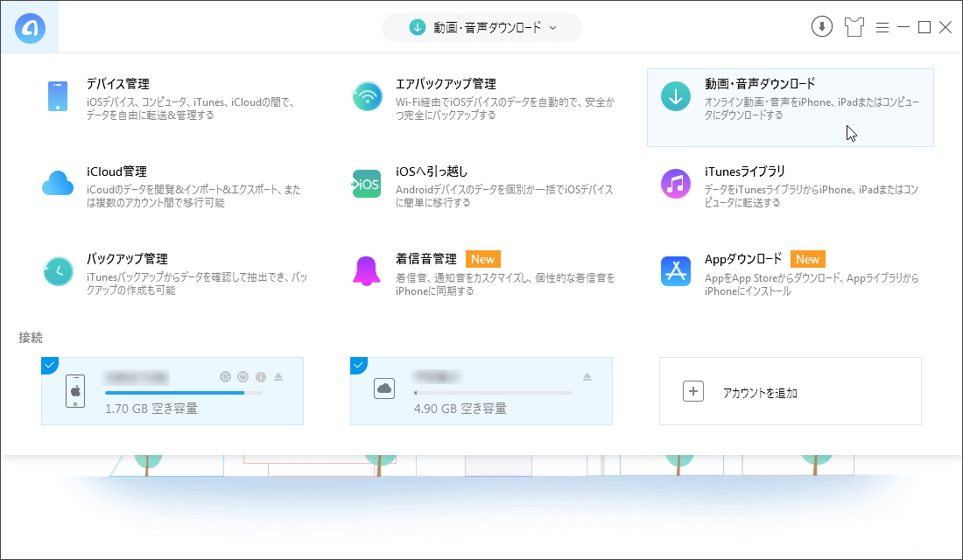Open iCloud管理 title
This screenshot has width=963, height=560.
[x=116, y=171]
